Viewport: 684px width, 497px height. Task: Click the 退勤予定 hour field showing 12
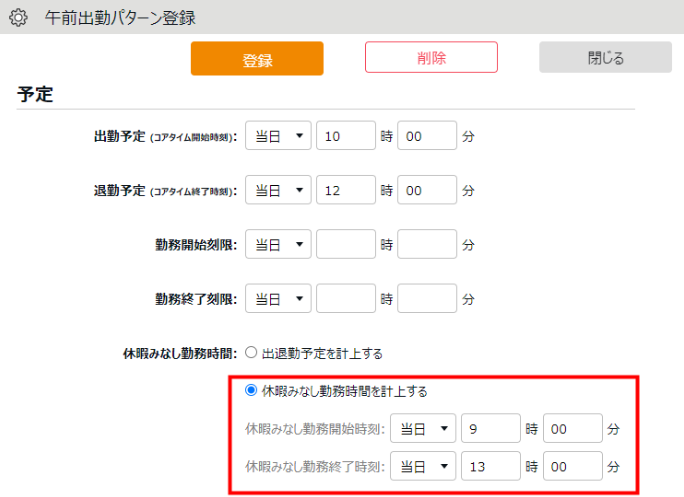tap(345, 189)
